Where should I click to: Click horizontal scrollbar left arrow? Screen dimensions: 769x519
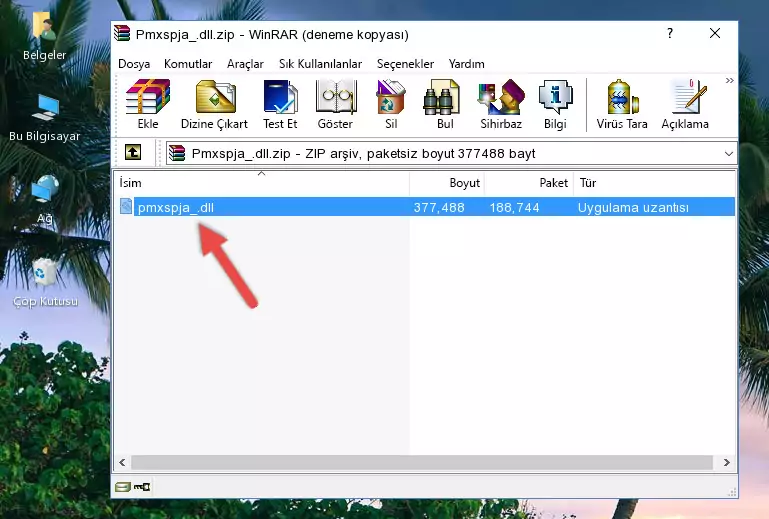[123, 462]
